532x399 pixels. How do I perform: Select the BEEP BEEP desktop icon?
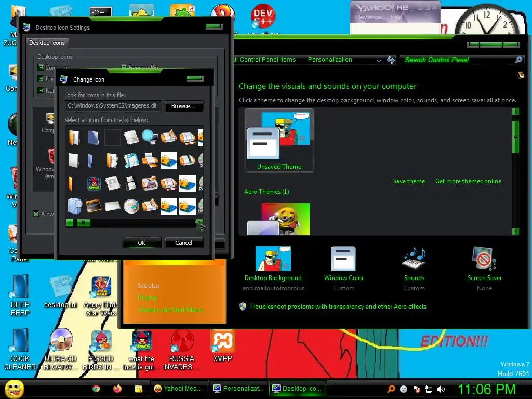[20, 296]
